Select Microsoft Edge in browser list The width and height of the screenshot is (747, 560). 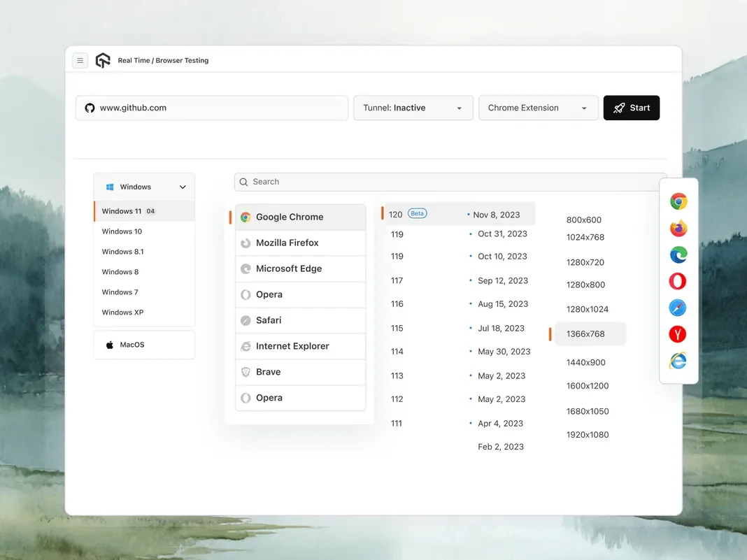click(x=301, y=268)
